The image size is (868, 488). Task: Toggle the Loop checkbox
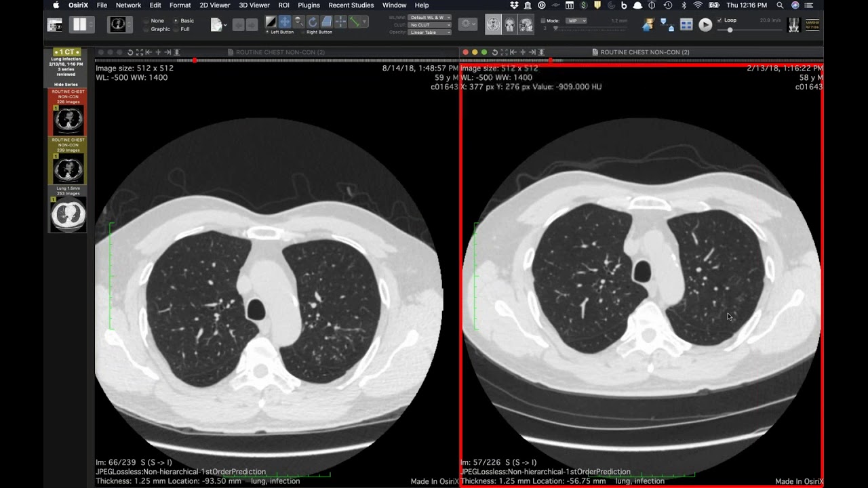[x=719, y=20]
